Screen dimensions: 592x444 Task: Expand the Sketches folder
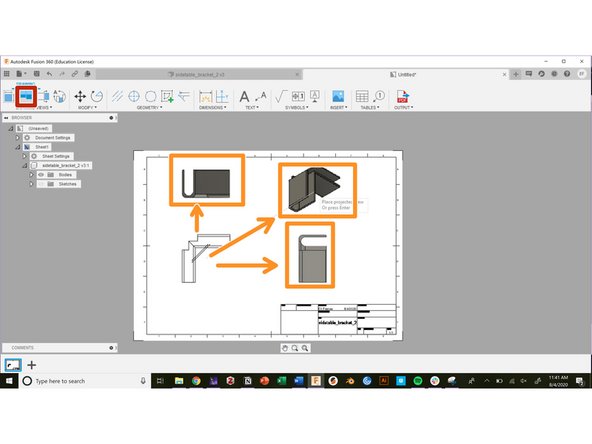[x=31, y=184]
